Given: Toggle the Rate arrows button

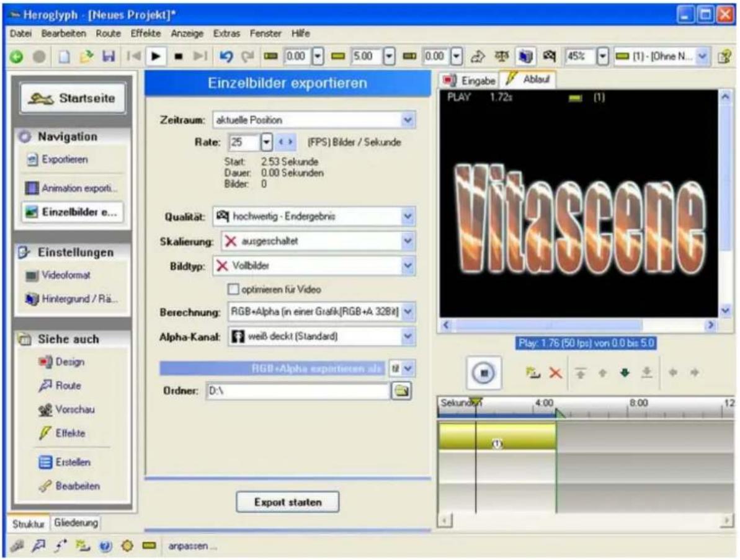Looking at the screenshot, I should (286, 142).
